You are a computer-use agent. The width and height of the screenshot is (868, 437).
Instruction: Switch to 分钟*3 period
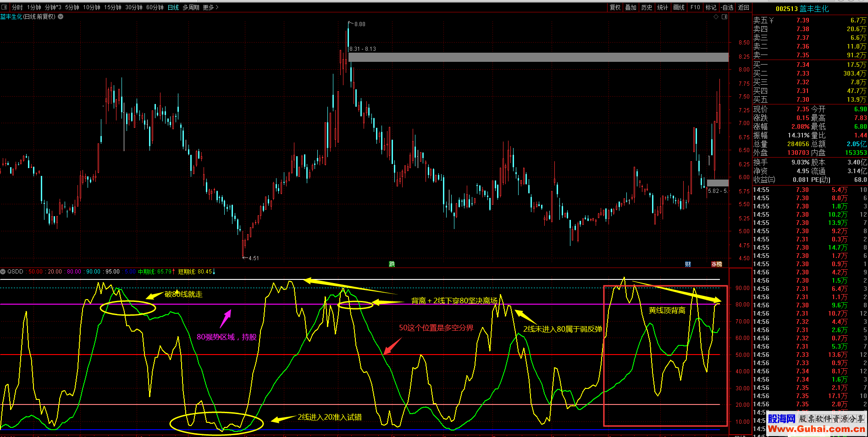pos(53,7)
